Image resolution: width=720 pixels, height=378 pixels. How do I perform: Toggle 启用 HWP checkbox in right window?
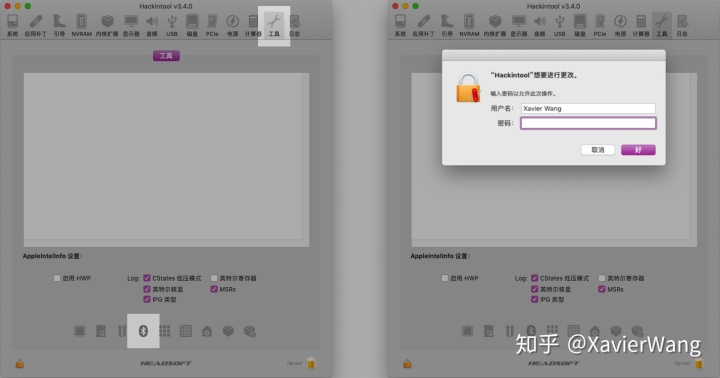pos(444,278)
